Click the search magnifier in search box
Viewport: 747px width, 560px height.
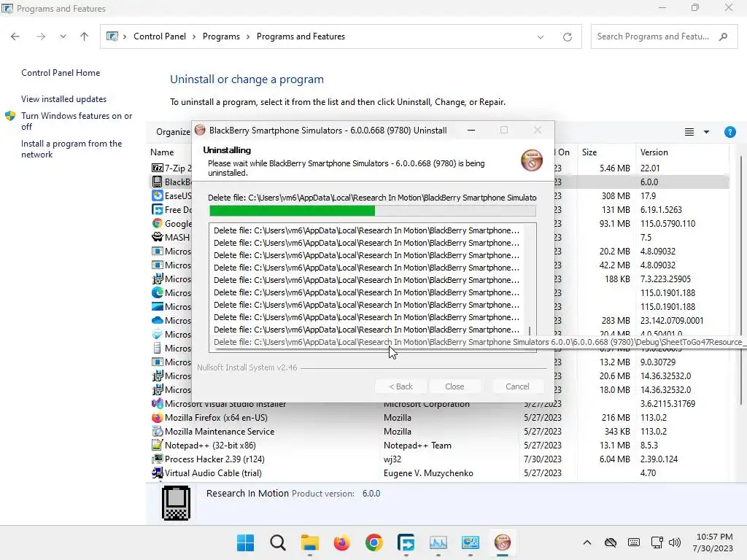click(x=723, y=36)
